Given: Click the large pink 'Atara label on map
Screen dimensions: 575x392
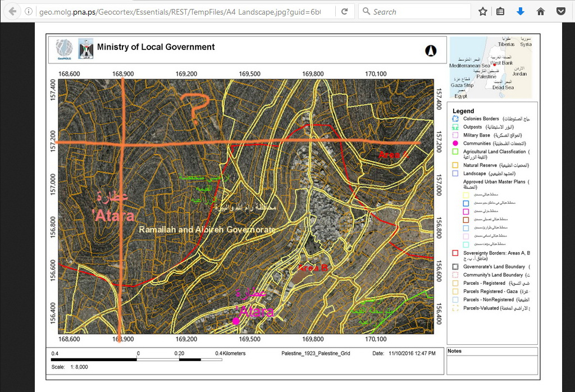Looking at the screenshot, I should (x=113, y=216).
